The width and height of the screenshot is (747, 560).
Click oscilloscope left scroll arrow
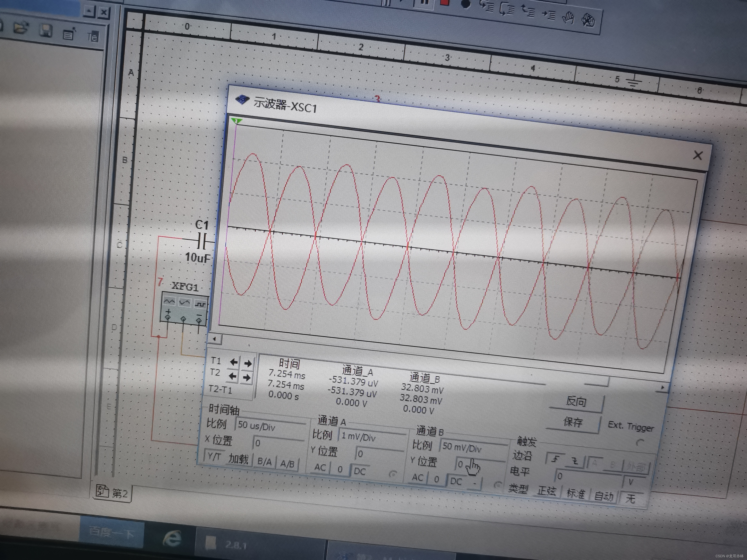(215, 339)
